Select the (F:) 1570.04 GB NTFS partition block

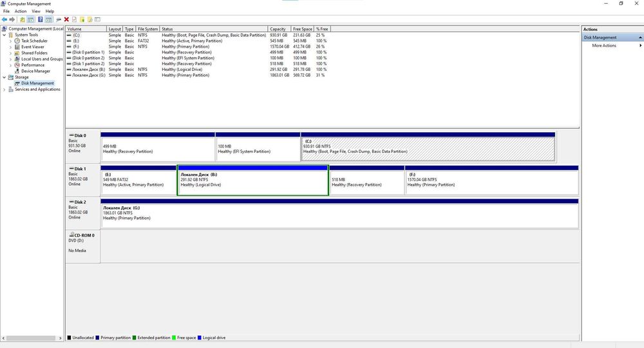pyautogui.click(x=491, y=180)
